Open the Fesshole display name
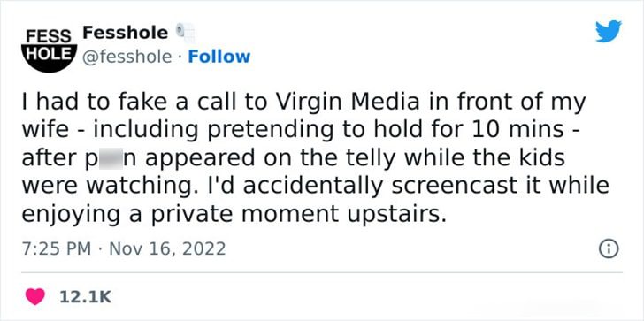The image size is (644, 321). [126, 33]
